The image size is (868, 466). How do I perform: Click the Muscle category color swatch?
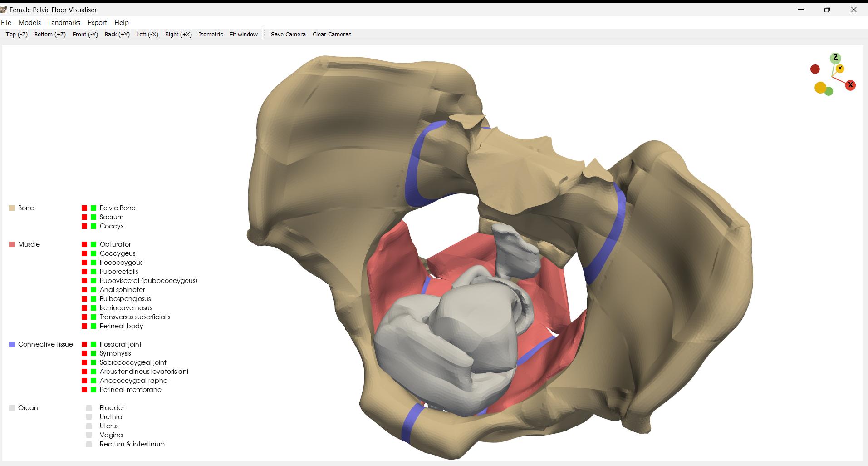pyautogui.click(x=12, y=244)
